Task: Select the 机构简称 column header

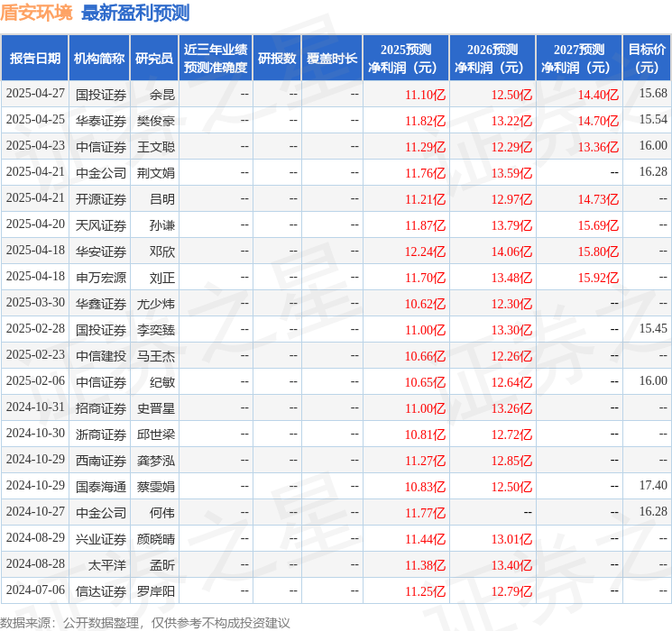Action: [99, 59]
